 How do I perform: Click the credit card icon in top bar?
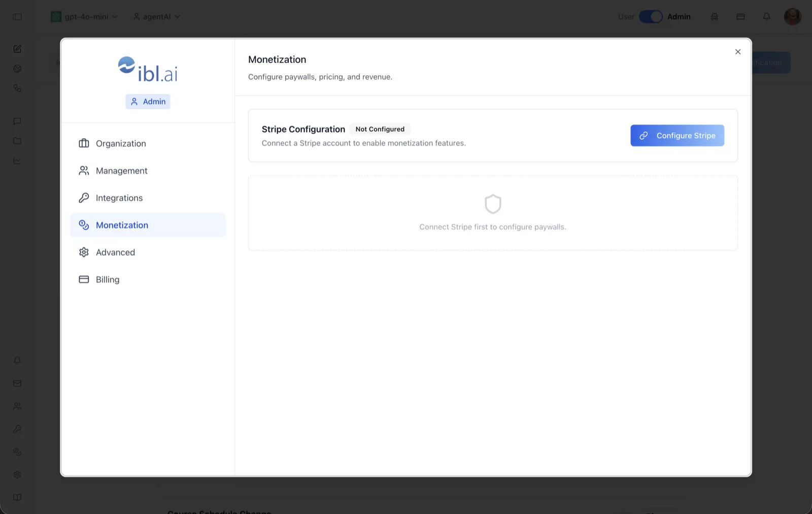point(741,17)
